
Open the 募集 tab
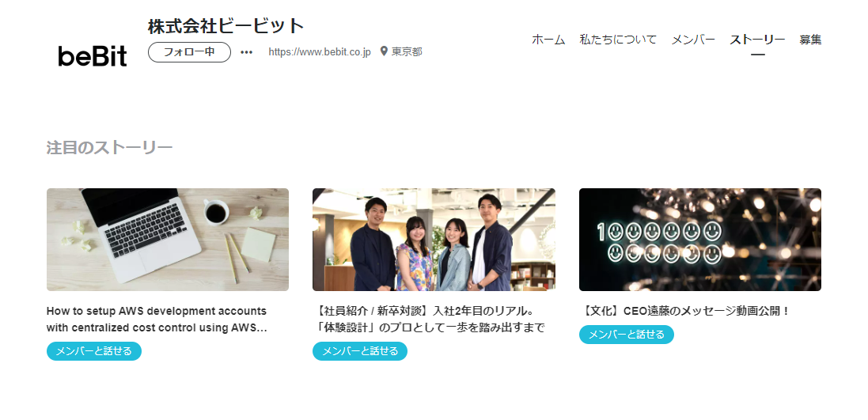point(810,40)
